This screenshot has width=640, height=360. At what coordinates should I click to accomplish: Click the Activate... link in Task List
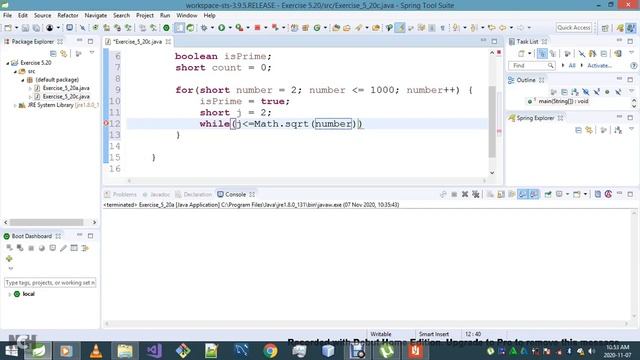(599, 65)
